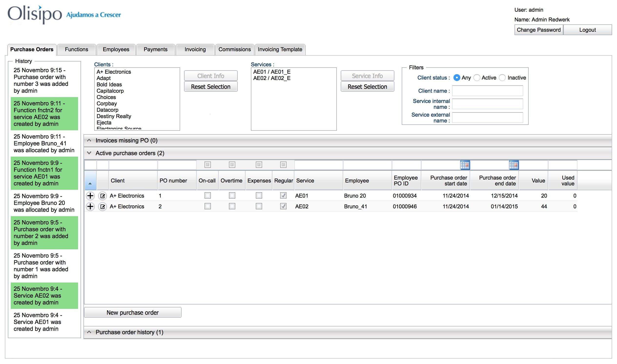Screen dimensions: 617x364
Task: Open the Invoicing Template tab
Action: [x=280, y=50]
